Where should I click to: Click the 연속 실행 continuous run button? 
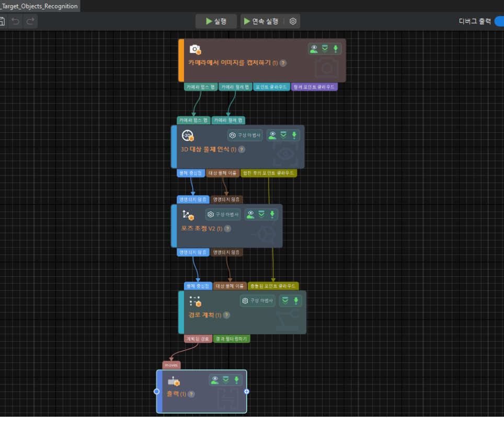[261, 21]
